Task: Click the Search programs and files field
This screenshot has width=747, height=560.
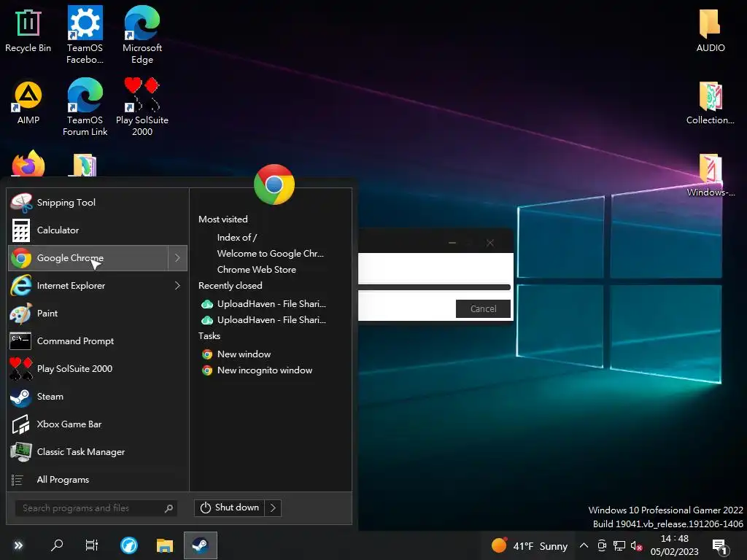Action: click(x=96, y=508)
